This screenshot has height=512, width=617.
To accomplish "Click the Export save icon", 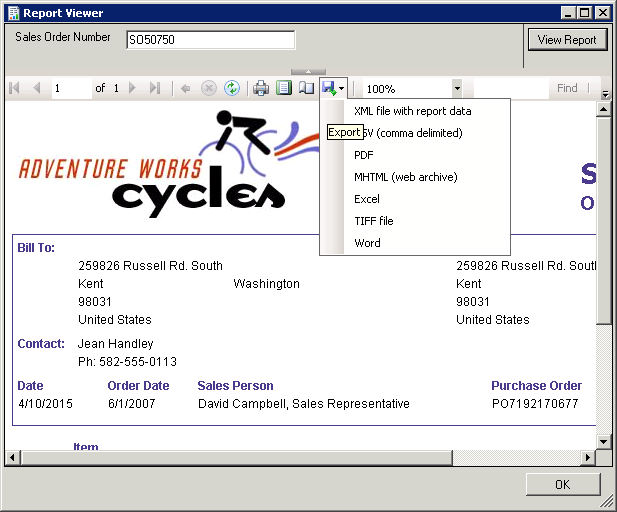I will [329, 88].
